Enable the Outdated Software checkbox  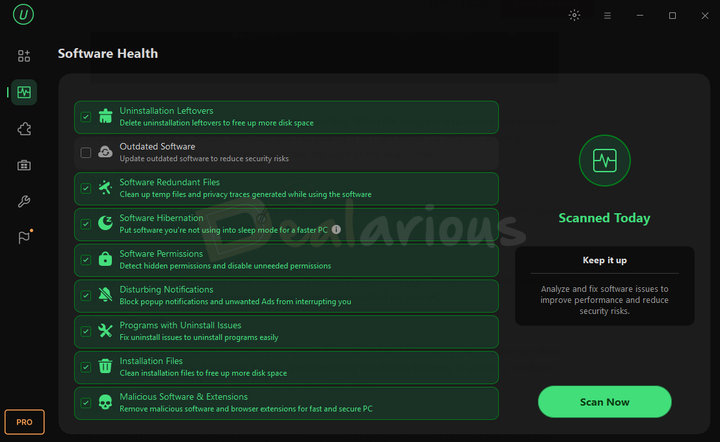tap(85, 152)
